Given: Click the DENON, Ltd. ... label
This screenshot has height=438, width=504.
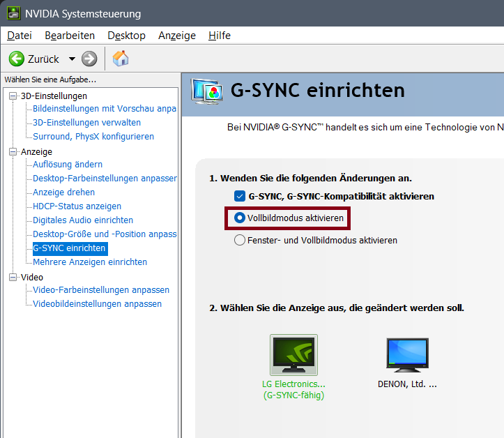Looking at the screenshot, I should point(407,384).
